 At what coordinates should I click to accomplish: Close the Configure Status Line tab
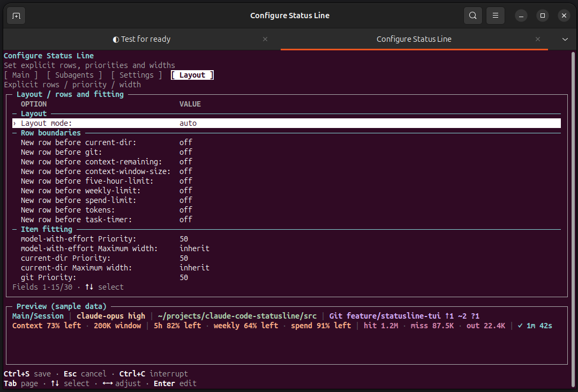(x=538, y=39)
